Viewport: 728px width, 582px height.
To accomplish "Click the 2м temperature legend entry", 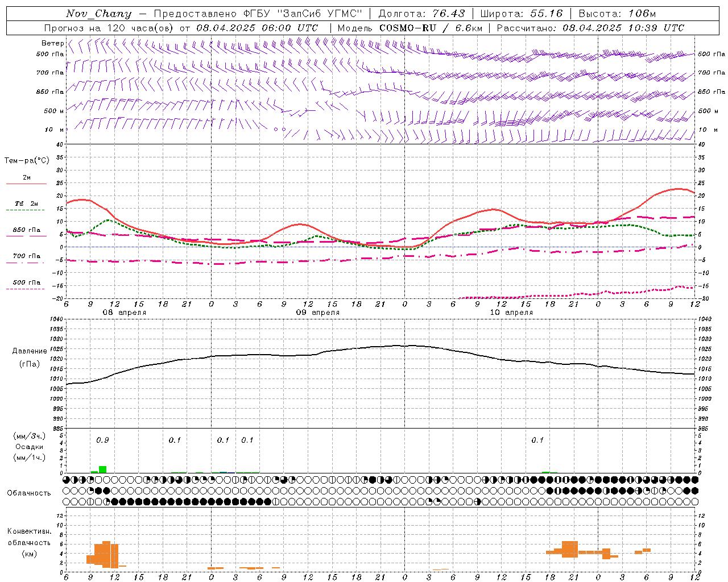I will pos(27,178).
